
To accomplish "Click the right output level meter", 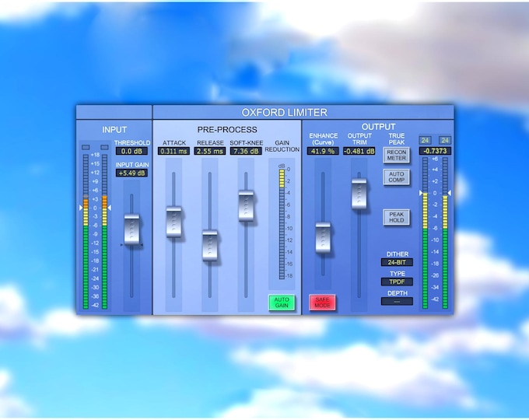I will click(445, 233).
